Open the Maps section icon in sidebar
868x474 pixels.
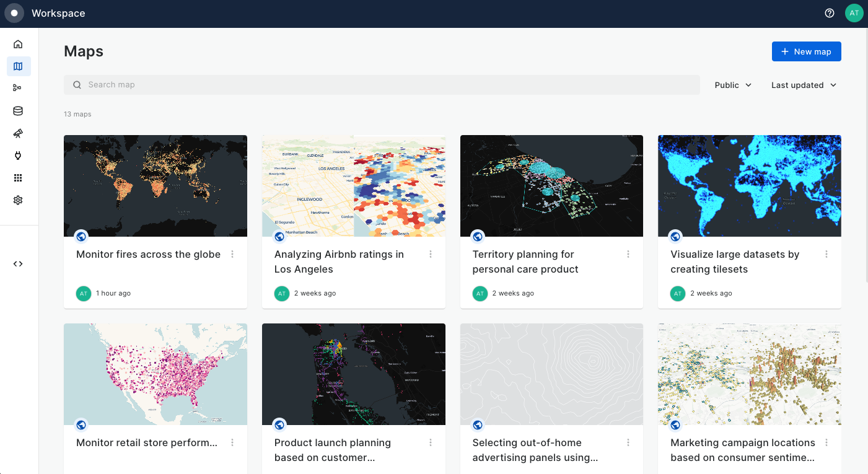tap(18, 66)
